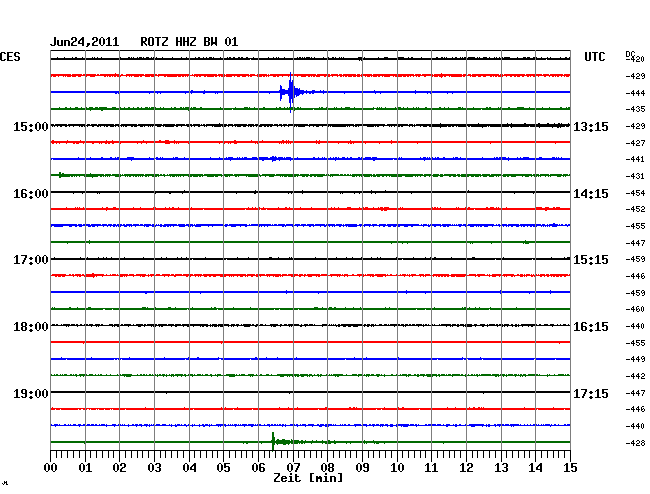
Task: Click the DC offset value -431
Action: [x=635, y=177]
